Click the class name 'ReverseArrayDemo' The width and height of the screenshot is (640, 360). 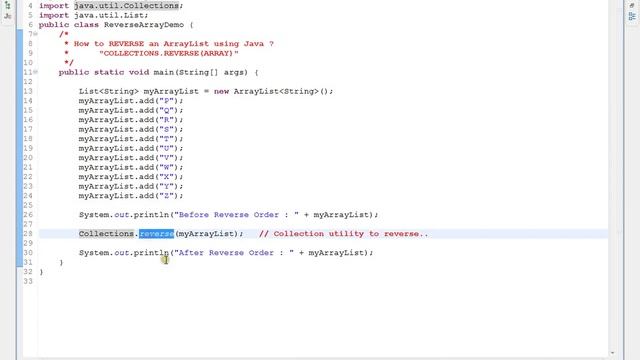[144, 24]
